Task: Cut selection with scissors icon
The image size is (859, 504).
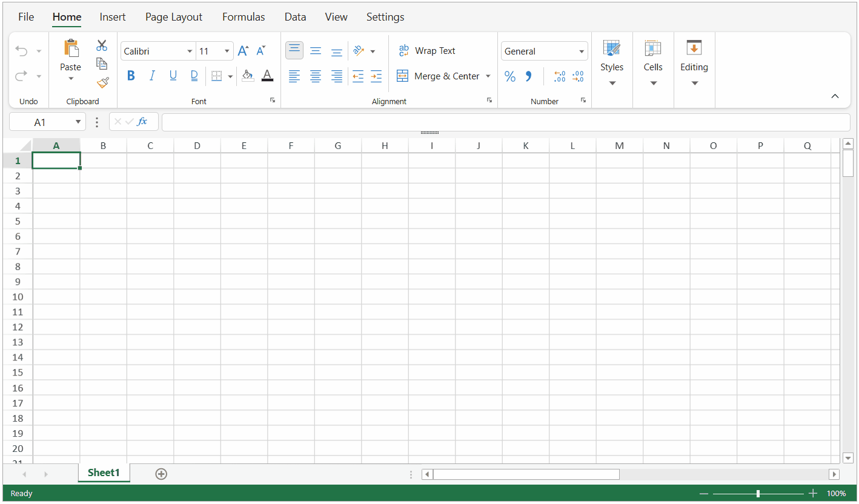Action: pyautogui.click(x=102, y=45)
